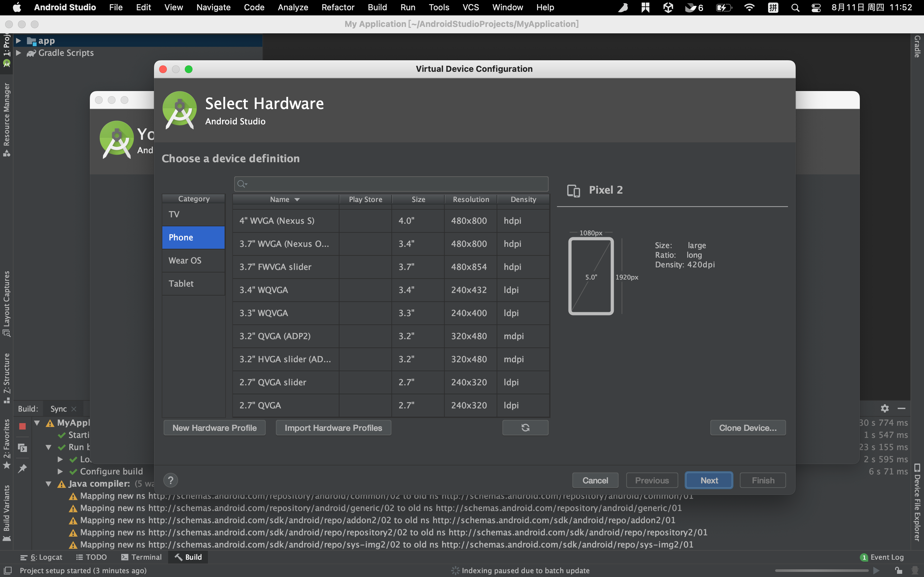Collapse the Java compiler warnings node
Image resolution: width=924 pixels, height=577 pixels.
pos(48,483)
